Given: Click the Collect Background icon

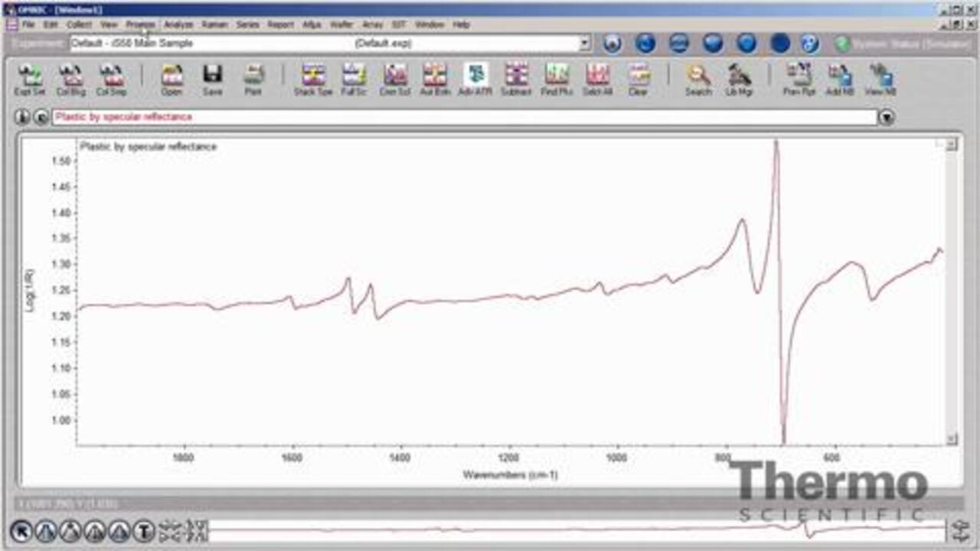Looking at the screenshot, I should pos(71,79).
